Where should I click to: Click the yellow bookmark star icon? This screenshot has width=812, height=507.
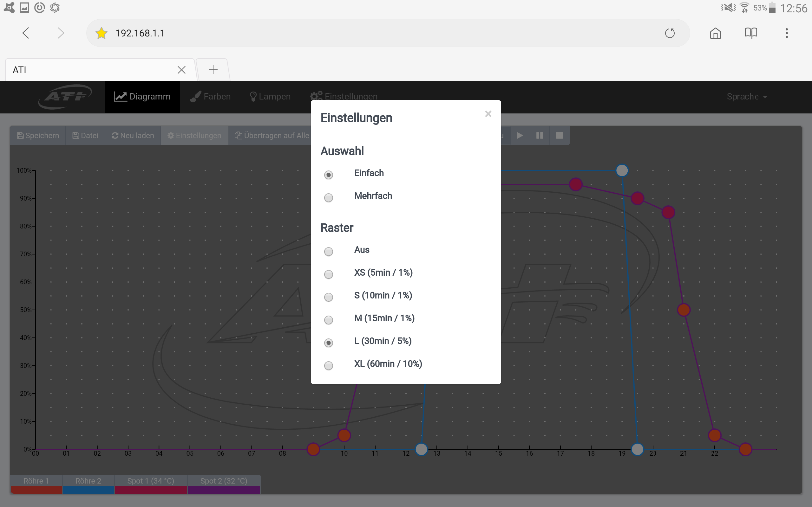click(101, 33)
